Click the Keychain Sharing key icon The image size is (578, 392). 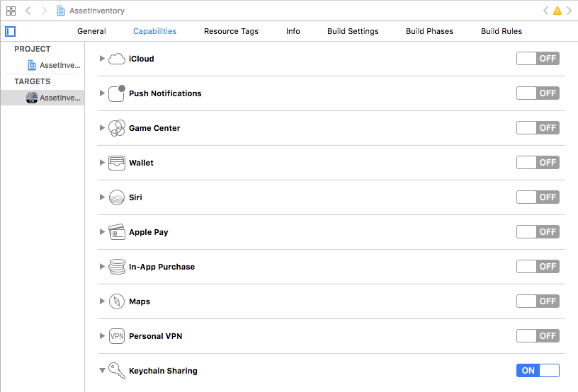click(x=116, y=370)
